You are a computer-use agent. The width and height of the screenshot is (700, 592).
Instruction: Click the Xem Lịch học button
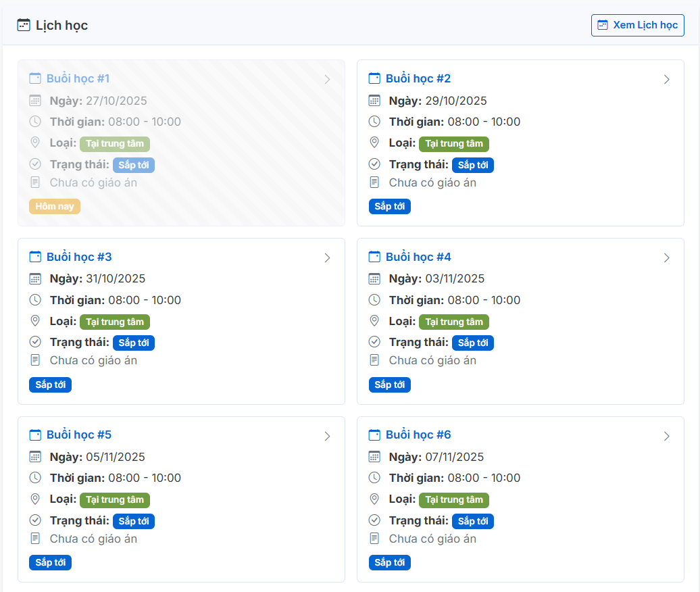(x=637, y=26)
